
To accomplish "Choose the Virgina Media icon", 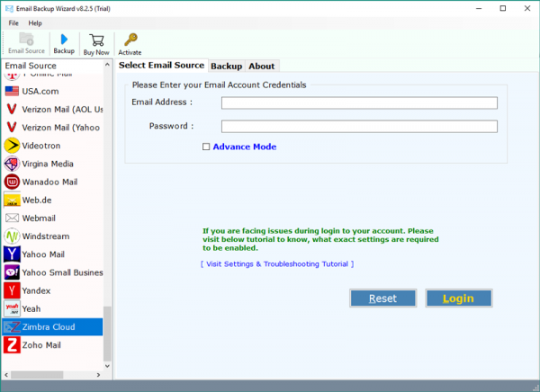I will 12,164.
